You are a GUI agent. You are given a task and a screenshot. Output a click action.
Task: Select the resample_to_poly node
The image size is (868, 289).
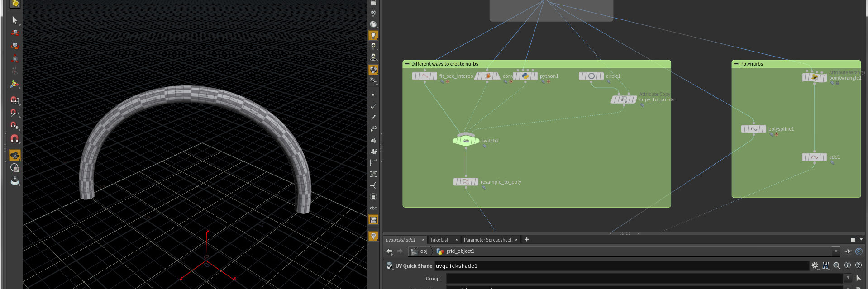point(466,182)
